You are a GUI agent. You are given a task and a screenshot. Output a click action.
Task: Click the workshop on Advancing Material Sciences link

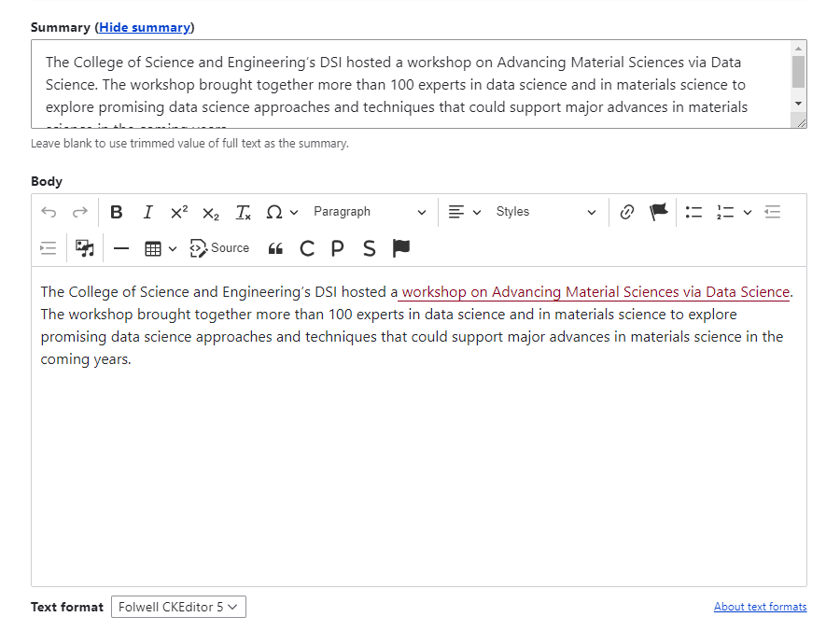point(595,292)
